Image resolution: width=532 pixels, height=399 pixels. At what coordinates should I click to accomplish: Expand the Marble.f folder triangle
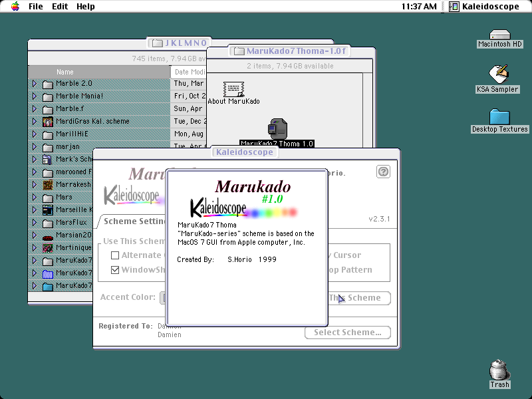tap(35, 108)
